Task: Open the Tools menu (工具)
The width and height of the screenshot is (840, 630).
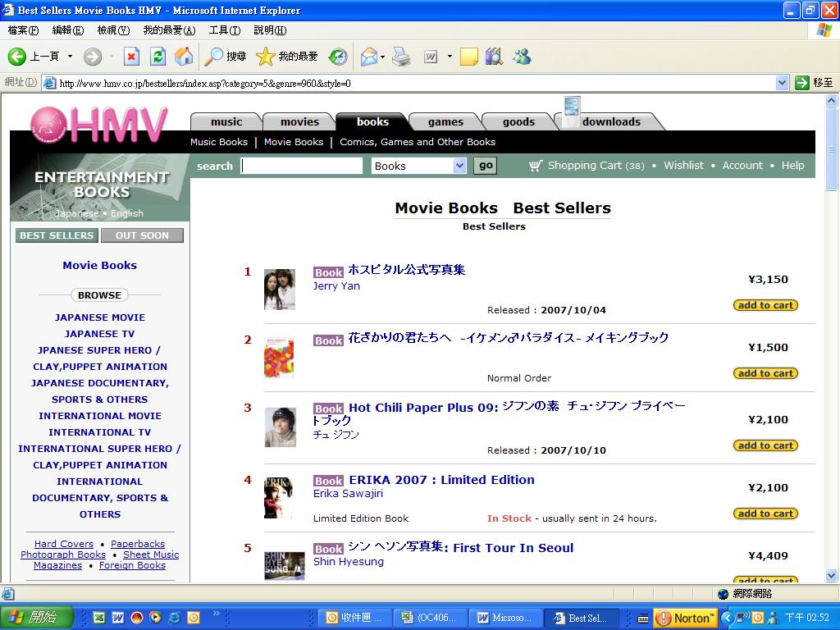Action: tap(225, 30)
